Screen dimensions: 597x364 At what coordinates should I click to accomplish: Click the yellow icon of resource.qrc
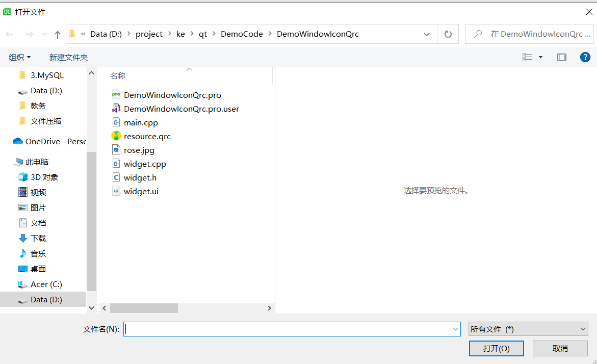[x=116, y=136]
